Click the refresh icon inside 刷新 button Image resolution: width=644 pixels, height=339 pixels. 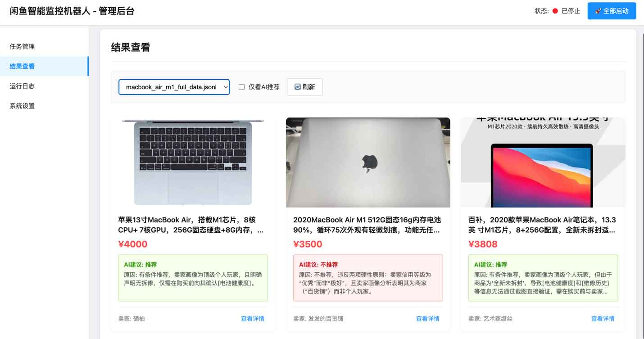[299, 86]
